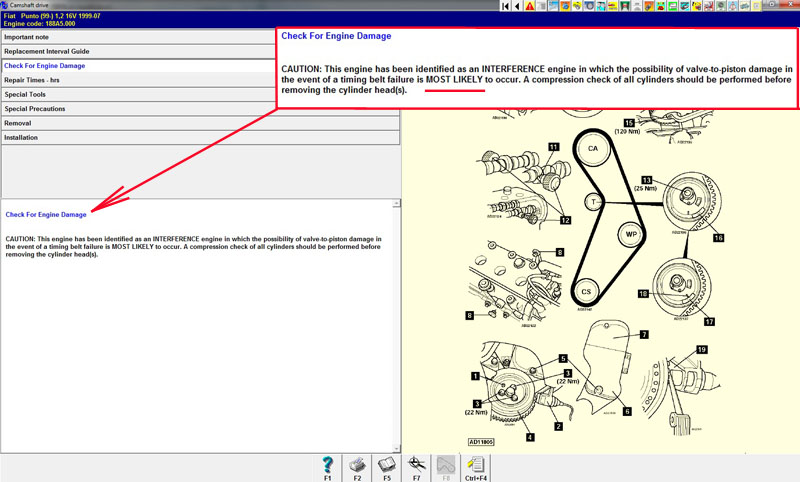This screenshot has height=482, width=800.
Task: Click the CA camshaft pulley in diagram
Action: coord(592,148)
